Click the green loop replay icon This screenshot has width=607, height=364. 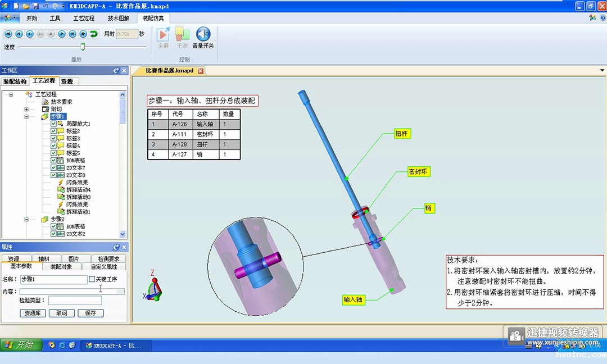(94, 34)
